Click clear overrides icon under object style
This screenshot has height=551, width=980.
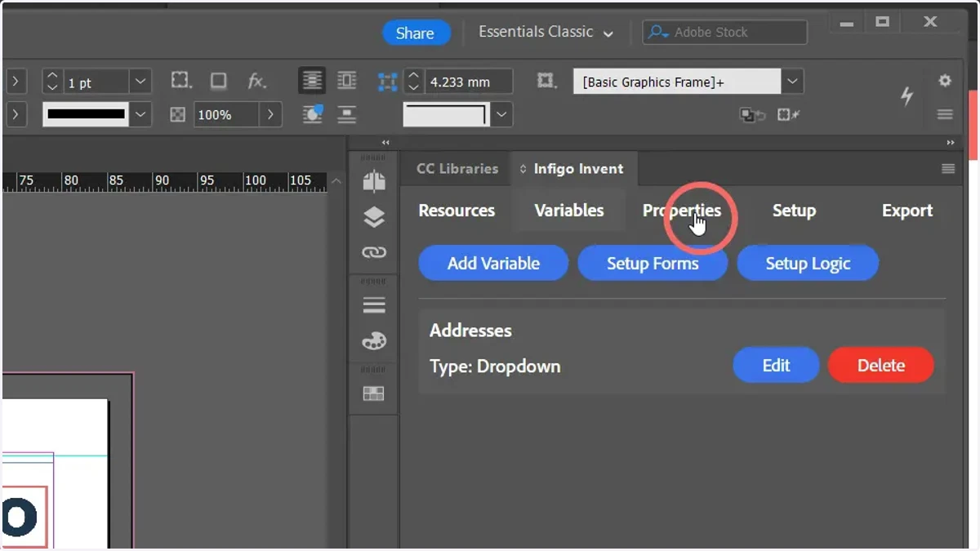[x=751, y=115]
